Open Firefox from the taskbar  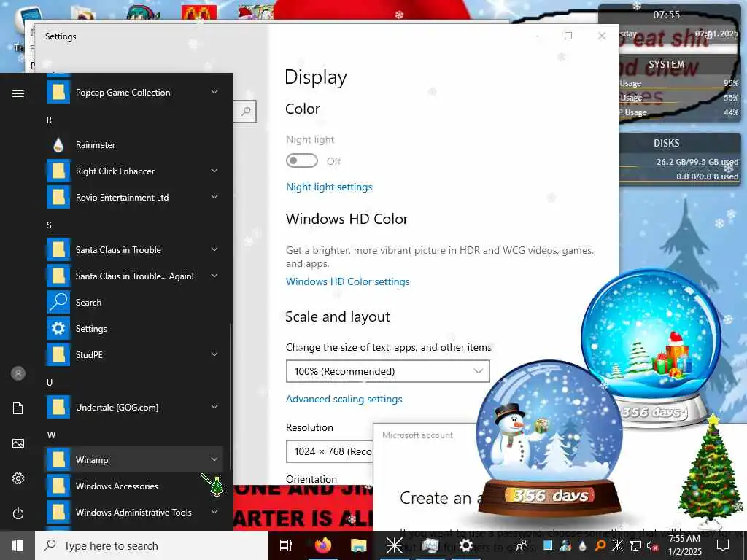[323, 545]
